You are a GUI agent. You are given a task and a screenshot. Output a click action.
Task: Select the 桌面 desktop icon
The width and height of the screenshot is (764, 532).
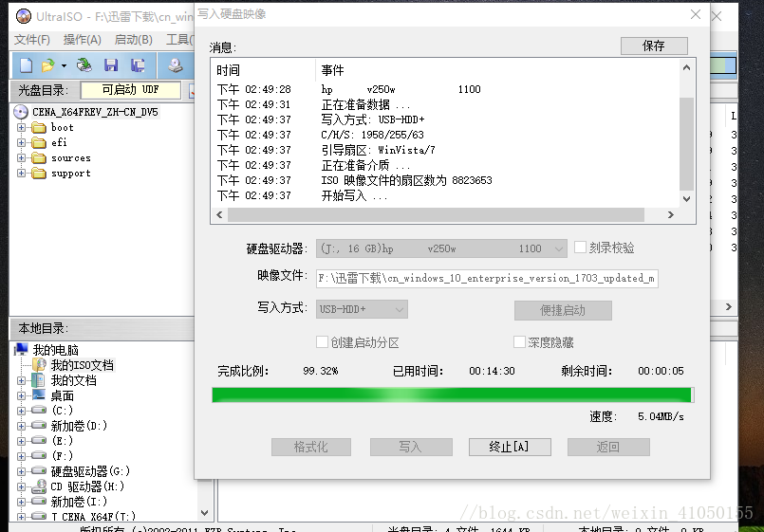coord(39,395)
